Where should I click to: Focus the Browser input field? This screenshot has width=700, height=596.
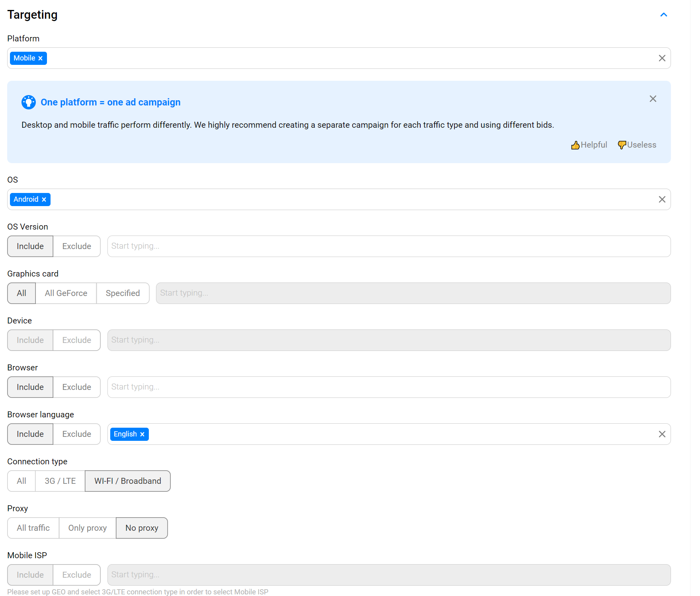click(389, 387)
